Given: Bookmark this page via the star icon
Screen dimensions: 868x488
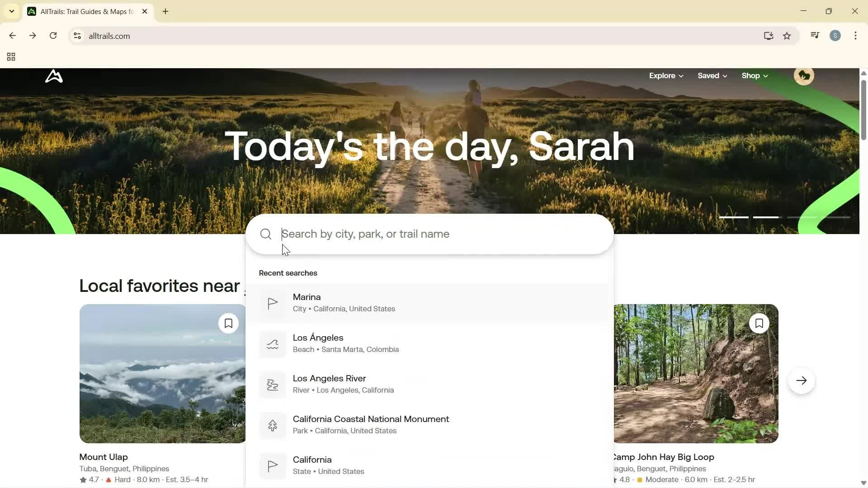Looking at the screenshot, I should coord(787,36).
